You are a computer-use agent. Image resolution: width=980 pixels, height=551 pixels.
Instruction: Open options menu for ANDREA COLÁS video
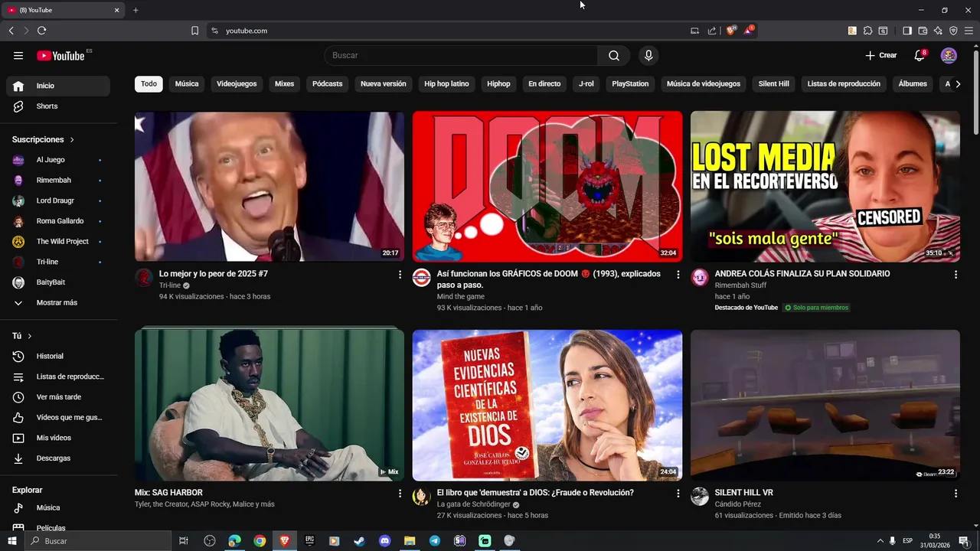[x=955, y=274]
